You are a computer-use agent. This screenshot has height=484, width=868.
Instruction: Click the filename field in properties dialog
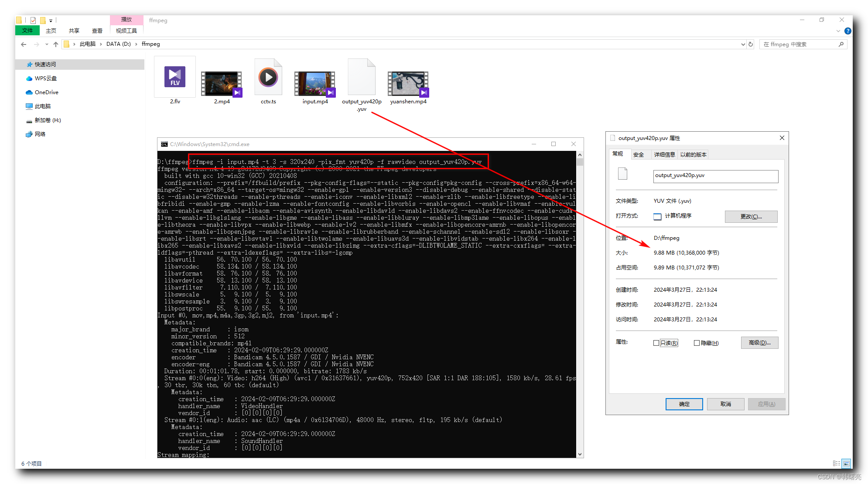(715, 176)
